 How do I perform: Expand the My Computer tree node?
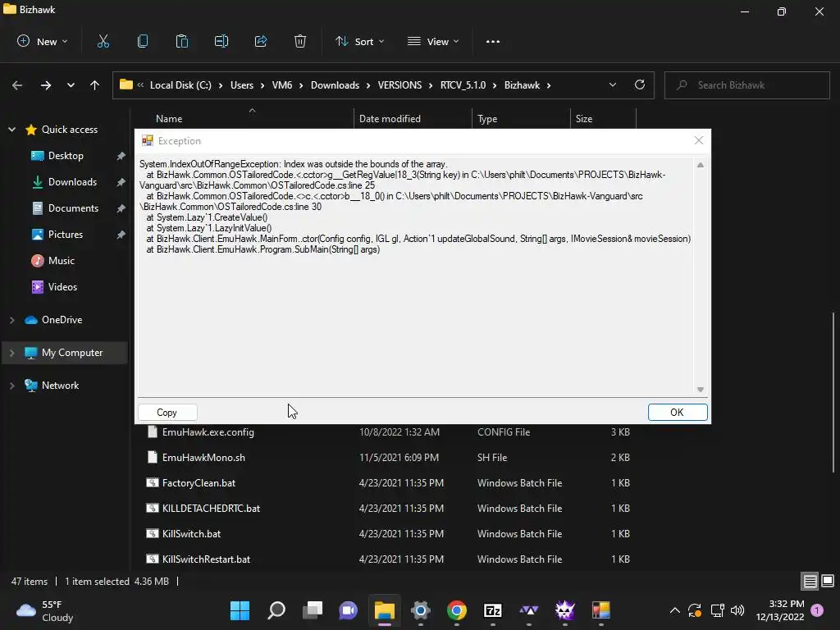click(11, 353)
